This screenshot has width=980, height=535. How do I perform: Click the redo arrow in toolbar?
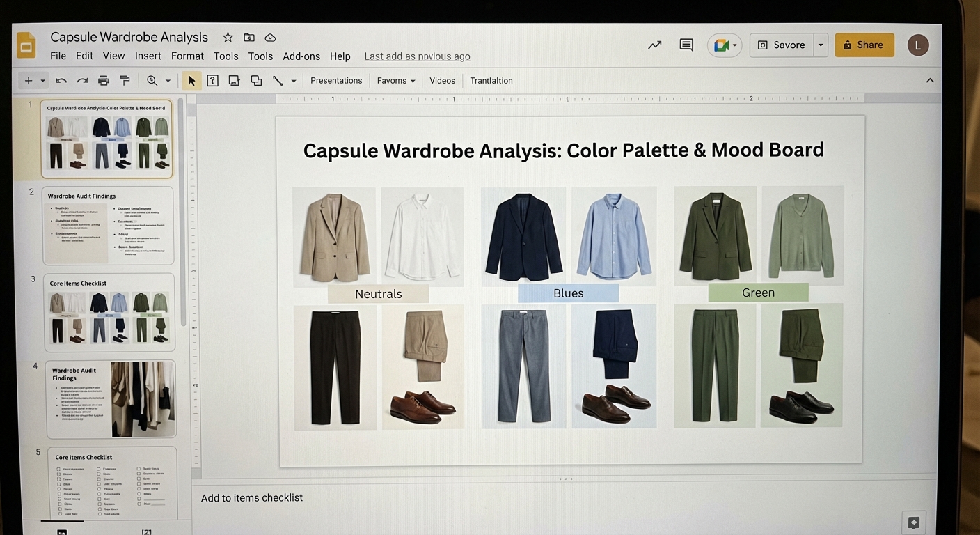[x=82, y=81]
